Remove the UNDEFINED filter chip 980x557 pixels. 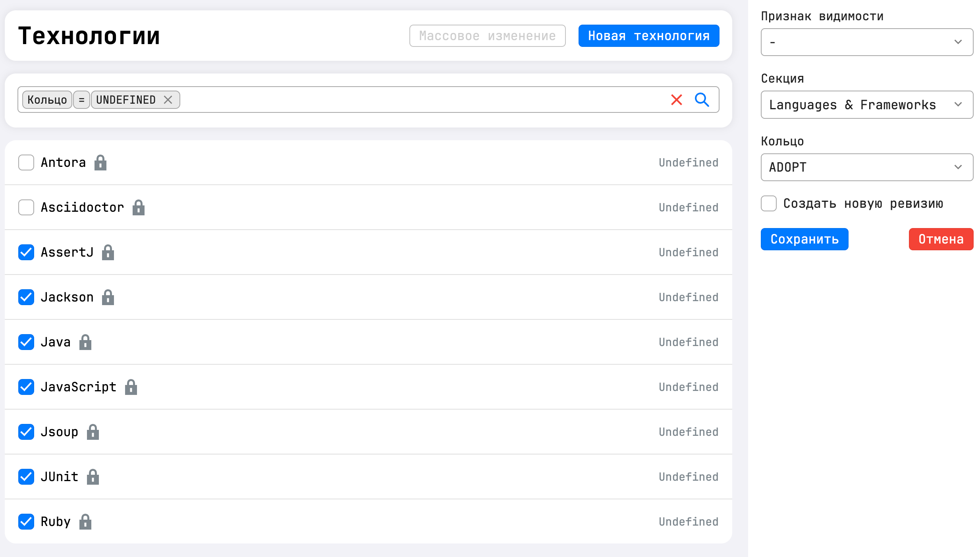click(x=168, y=100)
